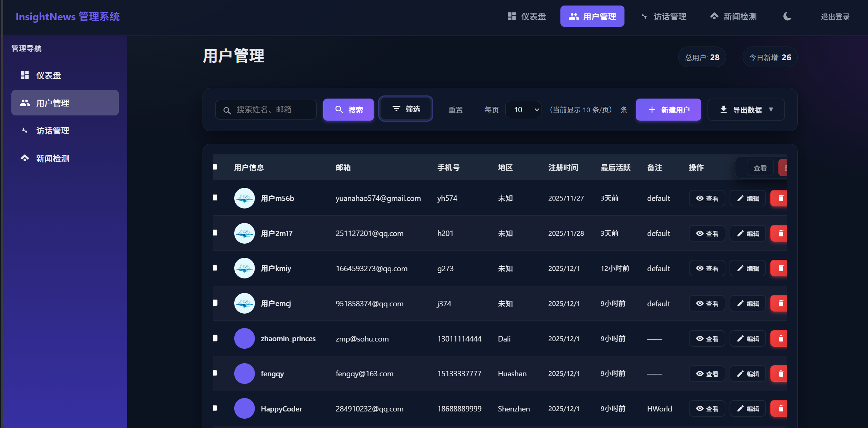The image size is (868, 428).
Task: Open the 筛选 filter panel
Action: [x=406, y=109]
